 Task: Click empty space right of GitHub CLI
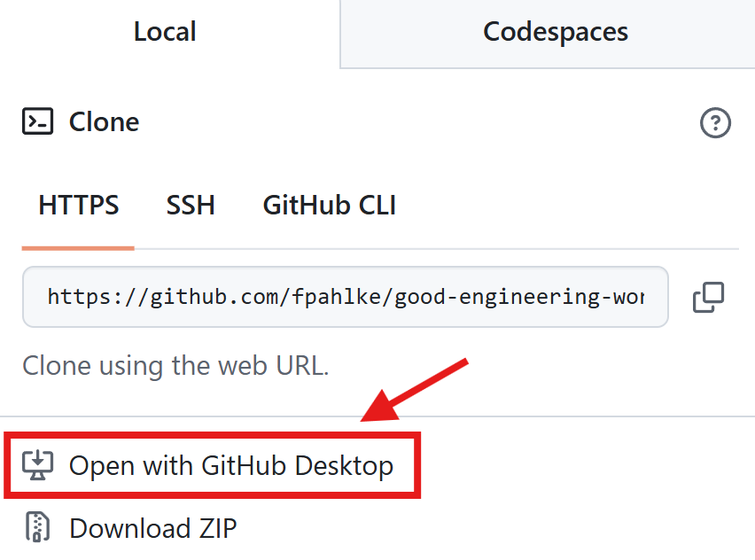pyautogui.click(x=567, y=206)
